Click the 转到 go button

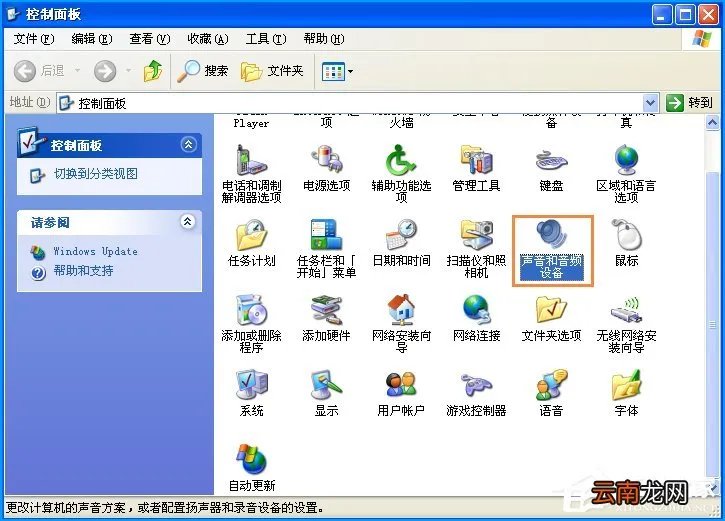689,103
